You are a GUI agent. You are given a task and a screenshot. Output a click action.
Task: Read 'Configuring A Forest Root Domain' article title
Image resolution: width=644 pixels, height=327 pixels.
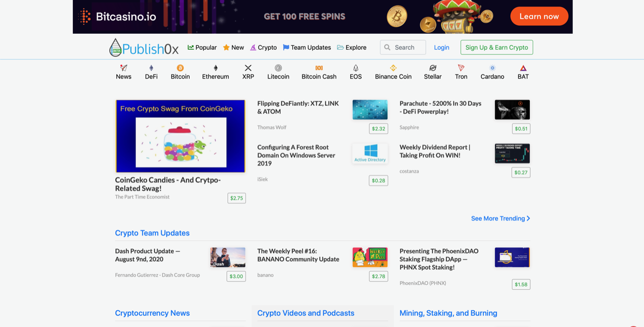coord(296,155)
